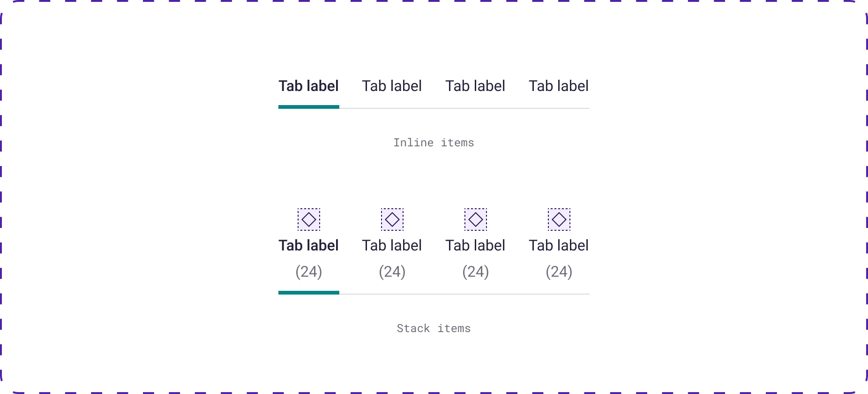
Task: Select the diamond placeholder icon on the second stacked tab
Action: (x=392, y=219)
